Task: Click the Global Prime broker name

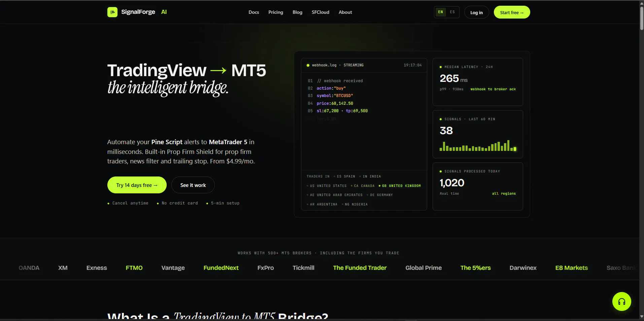Action: 423,268
